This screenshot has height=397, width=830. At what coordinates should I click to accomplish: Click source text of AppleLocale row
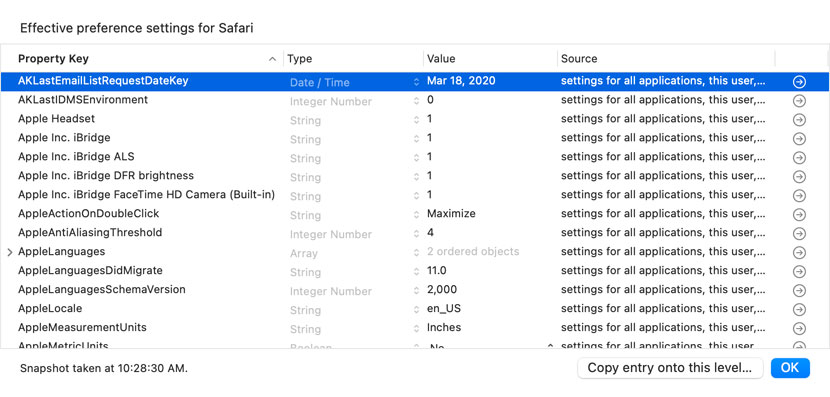coord(663,309)
